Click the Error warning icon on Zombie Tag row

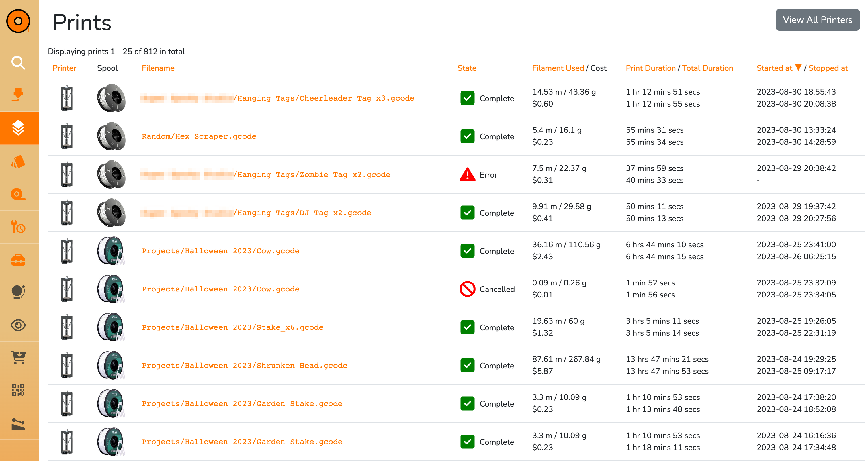click(x=467, y=174)
